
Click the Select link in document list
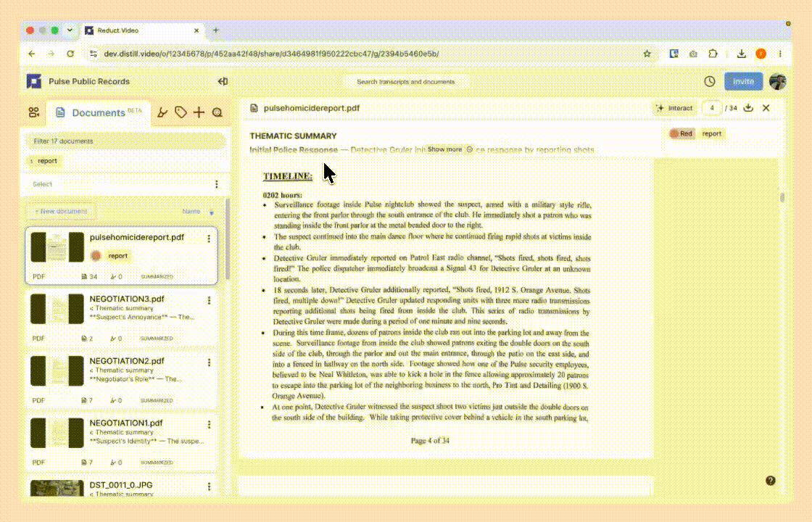(x=43, y=184)
